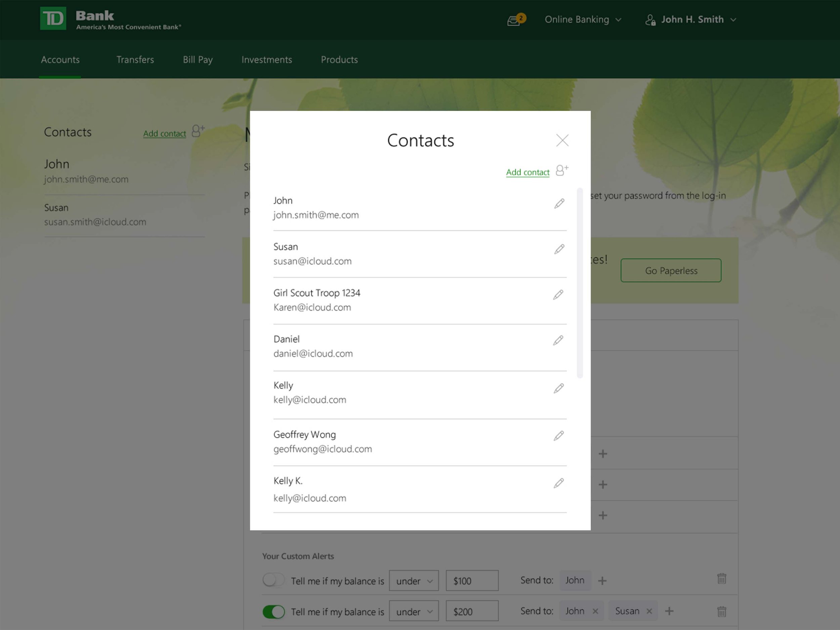Switch to Bill Pay tab

point(198,59)
